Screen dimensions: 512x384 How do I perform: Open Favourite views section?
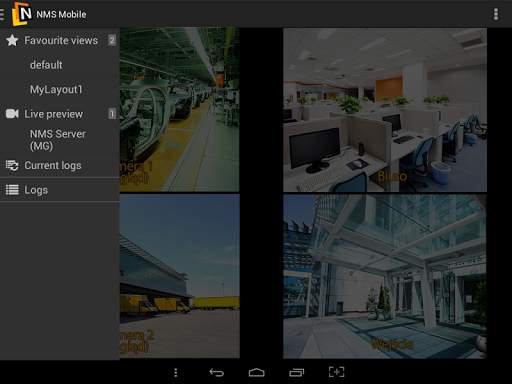click(x=60, y=40)
